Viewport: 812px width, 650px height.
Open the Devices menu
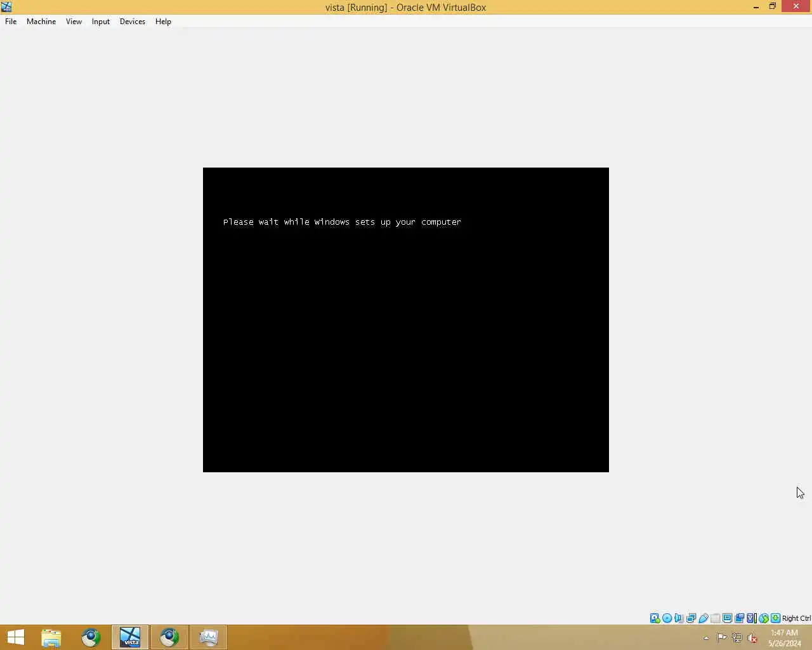coord(132,22)
